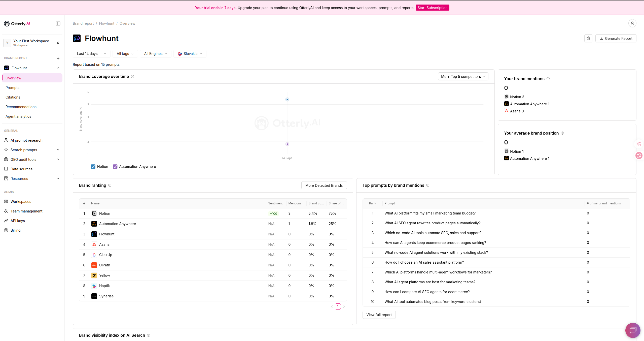Open the All Engines dropdown

tap(156, 54)
